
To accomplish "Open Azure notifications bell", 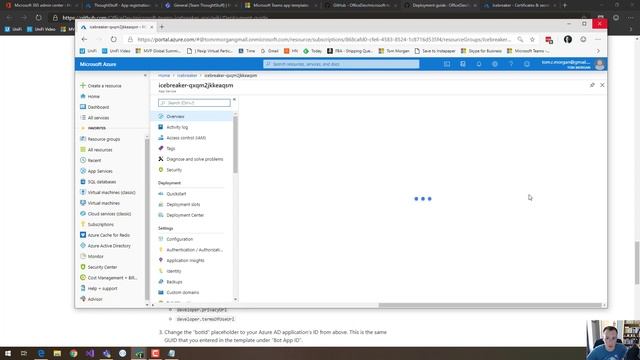I will [479, 64].
